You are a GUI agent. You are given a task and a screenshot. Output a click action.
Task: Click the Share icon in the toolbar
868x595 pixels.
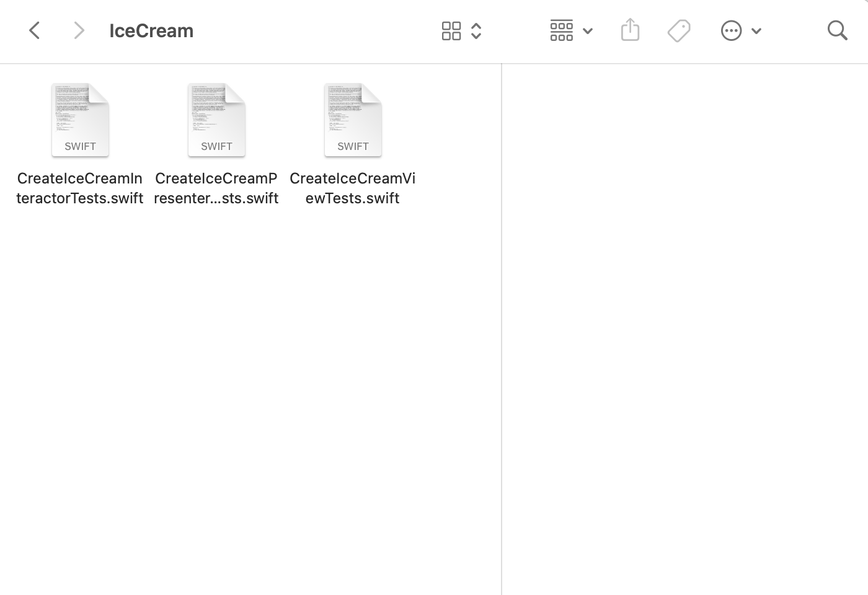point(630,30)
